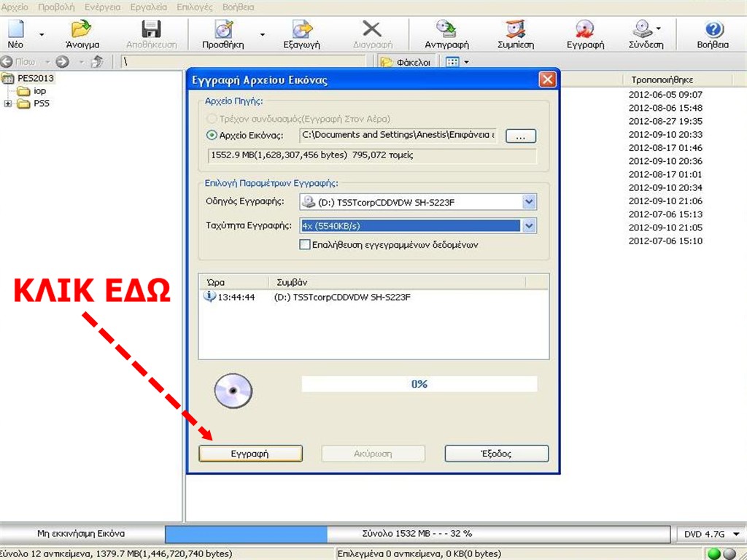This screenshot has height=560, width=747.
Task: Click the Προσθήκη (Add) toolbar icon
Action: point(223,30)
